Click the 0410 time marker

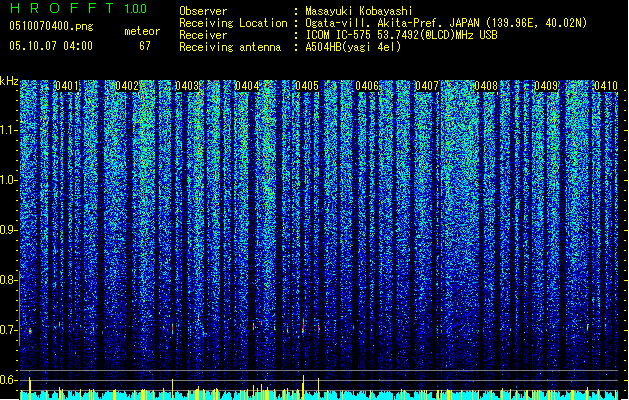click(x=606, y=86)
